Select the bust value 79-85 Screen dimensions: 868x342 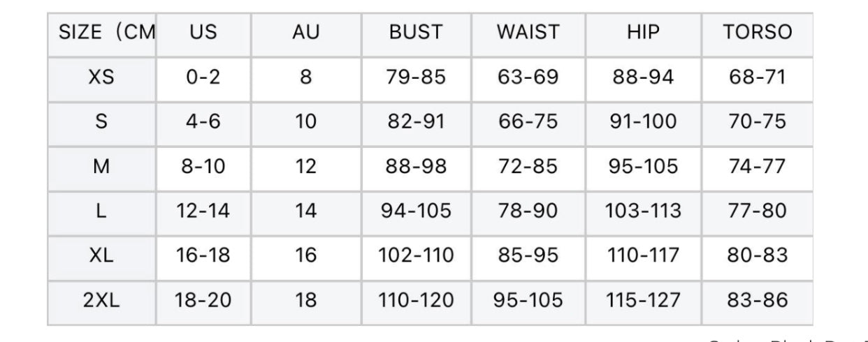[416, 77]
